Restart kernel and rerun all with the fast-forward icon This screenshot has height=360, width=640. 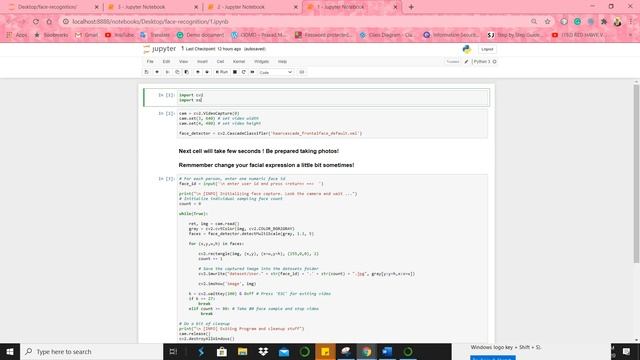coord(252,72)
